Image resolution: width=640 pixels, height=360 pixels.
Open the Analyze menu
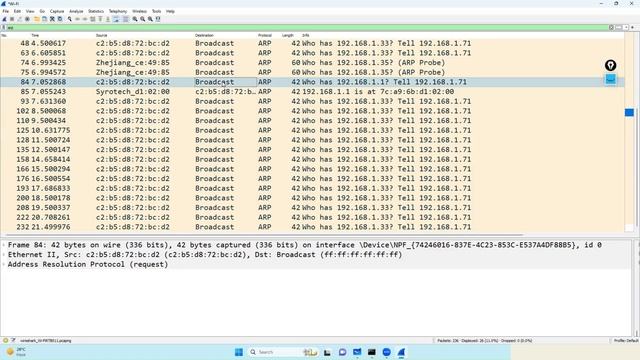point(76,11)
